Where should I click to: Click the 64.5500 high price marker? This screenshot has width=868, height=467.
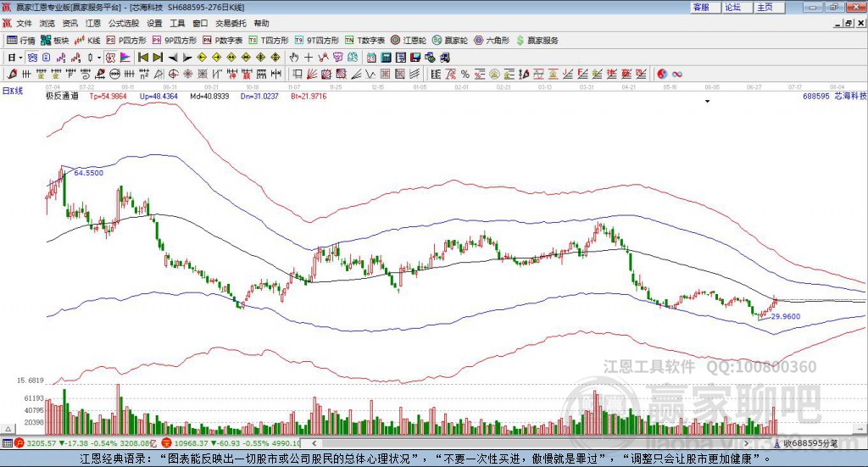[88, 173]
